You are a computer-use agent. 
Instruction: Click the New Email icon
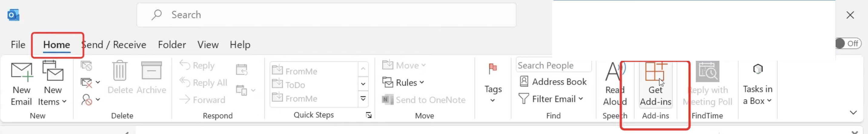pos(22,72)
